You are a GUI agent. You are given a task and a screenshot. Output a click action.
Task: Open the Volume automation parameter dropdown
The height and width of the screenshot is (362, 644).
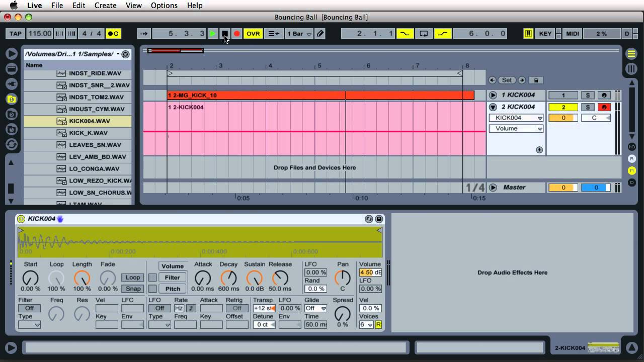click(516, 129)
